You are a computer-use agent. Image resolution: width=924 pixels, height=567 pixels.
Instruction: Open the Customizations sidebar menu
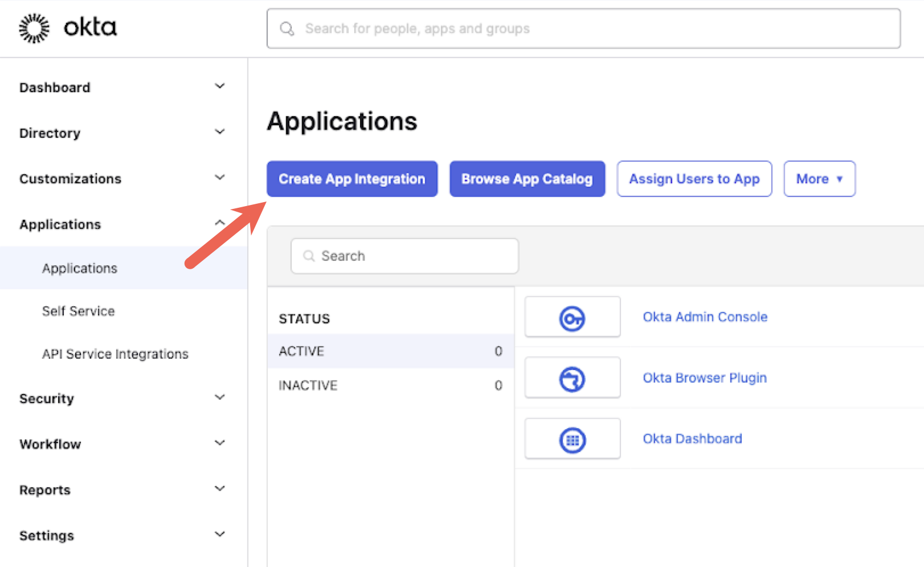[x=70, y=179]
